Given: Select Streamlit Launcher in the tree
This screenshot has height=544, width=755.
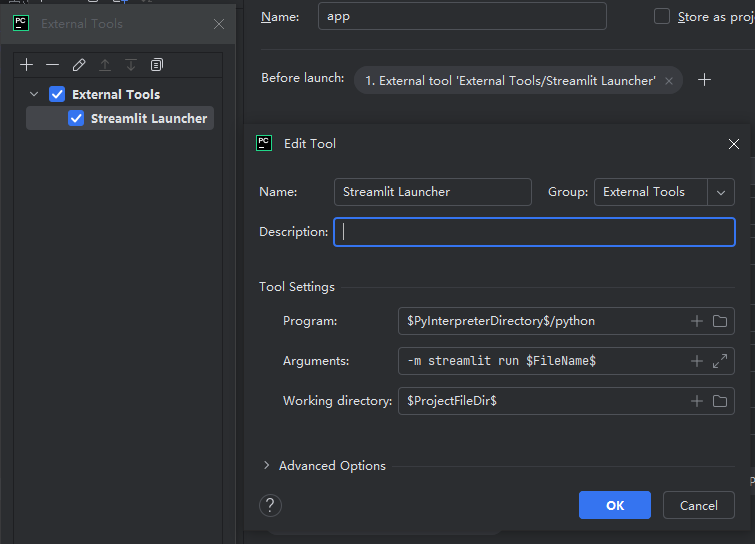Looking at the screenshot, I should pyautogui.click(x=148, y=118).
